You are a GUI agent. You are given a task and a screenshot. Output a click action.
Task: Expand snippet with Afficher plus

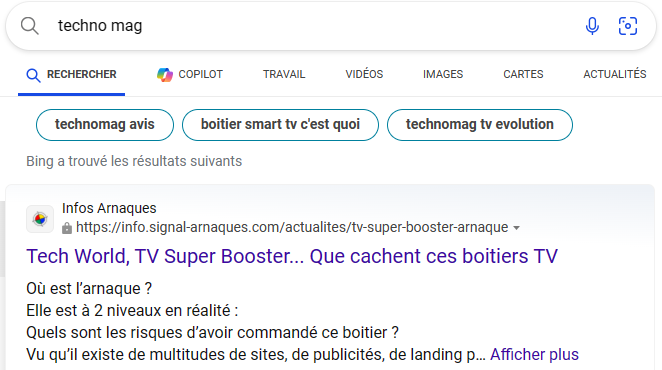point(534,354)
